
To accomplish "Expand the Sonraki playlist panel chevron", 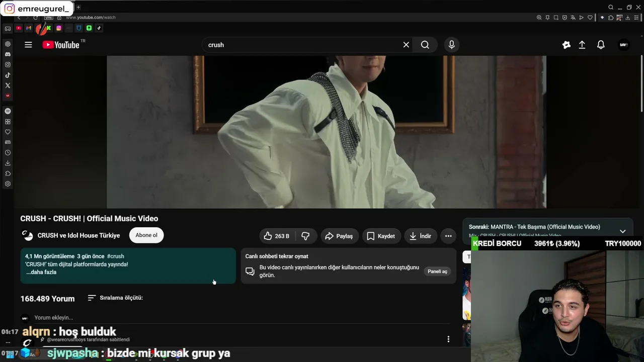I will (x=622, y=231).
